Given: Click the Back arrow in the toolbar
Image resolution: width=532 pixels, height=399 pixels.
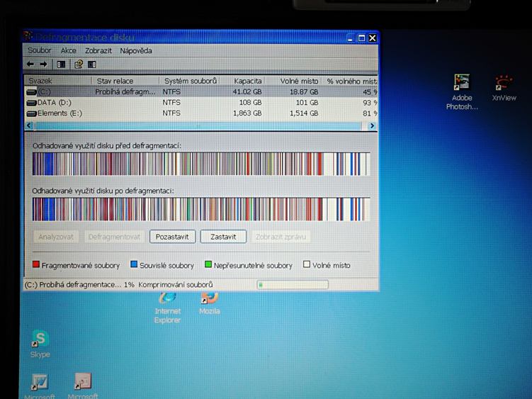Looking at the screenshot, I should [30, 64].
